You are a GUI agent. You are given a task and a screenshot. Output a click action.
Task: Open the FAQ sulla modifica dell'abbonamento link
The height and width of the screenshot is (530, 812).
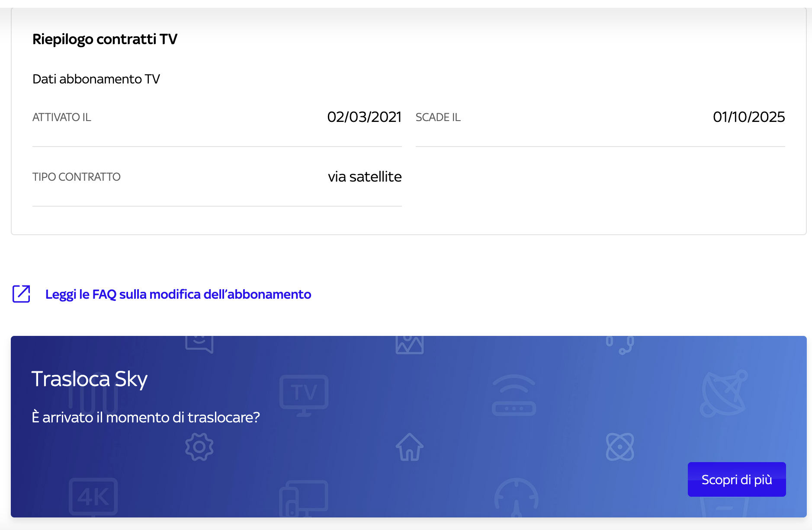tap(178, 294)
